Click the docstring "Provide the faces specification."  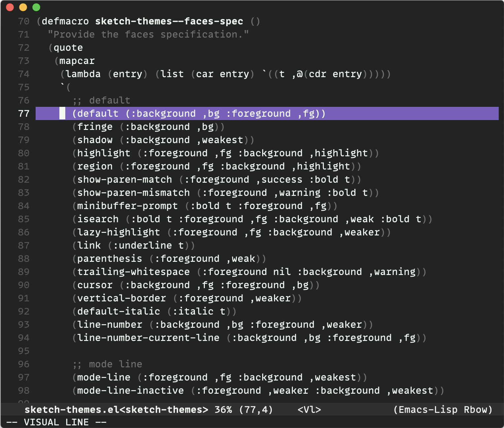(x=148, y=35)
